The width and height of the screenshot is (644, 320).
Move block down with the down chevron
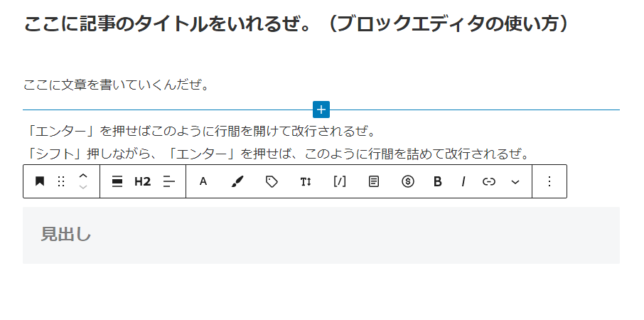click(83, 187)
